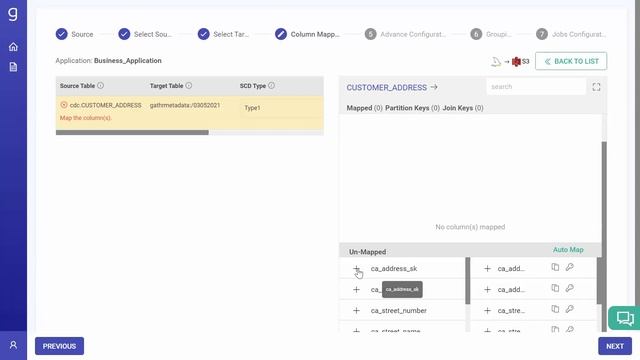The width and height of the screenshot is (640, 360).
Task: Jump to step 5 Advance Configurat..
Action: (405, 34)
